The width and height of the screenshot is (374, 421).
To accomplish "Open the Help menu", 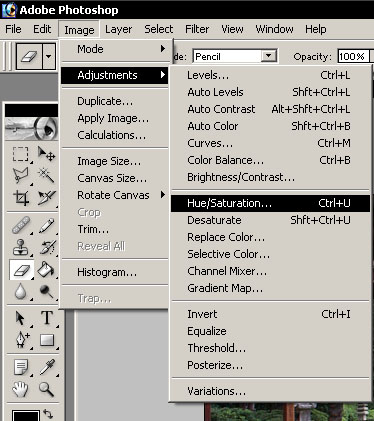I will [x=316, y=29].
